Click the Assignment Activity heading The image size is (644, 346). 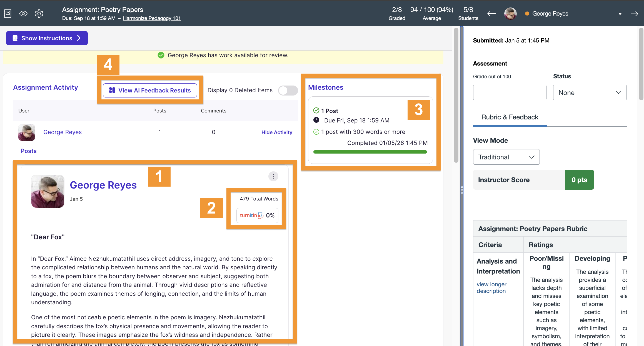(x=46, y=87)
